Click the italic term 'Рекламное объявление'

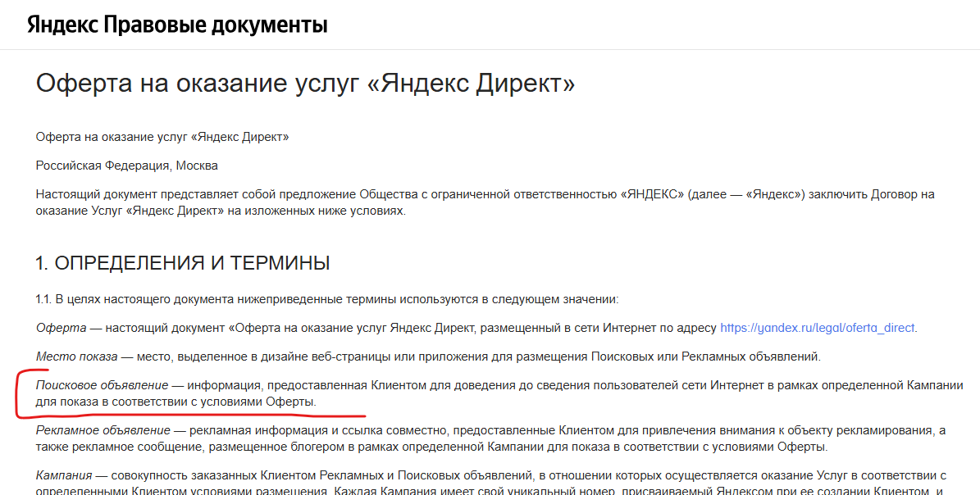click(x=103, y=430)
